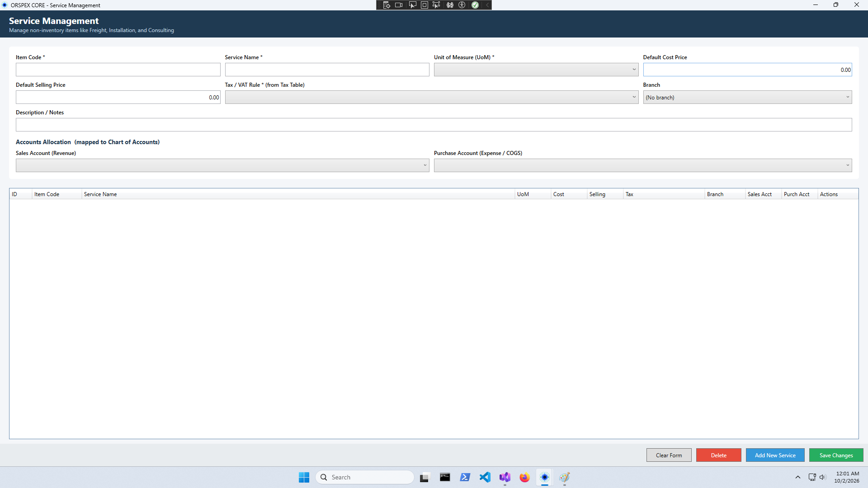Click the Description / Notes text field
Screen dimensions: 868x488
(434, 125)
